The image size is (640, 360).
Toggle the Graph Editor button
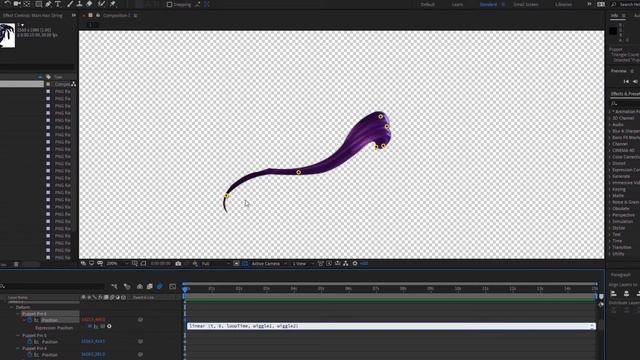[x=173, y=287]
